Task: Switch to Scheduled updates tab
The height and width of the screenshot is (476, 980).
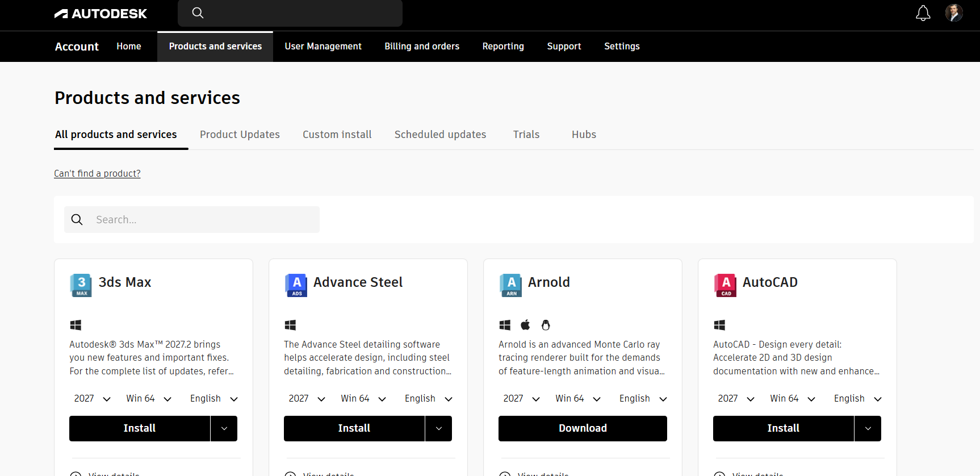Action: click(x=440, y=135)
